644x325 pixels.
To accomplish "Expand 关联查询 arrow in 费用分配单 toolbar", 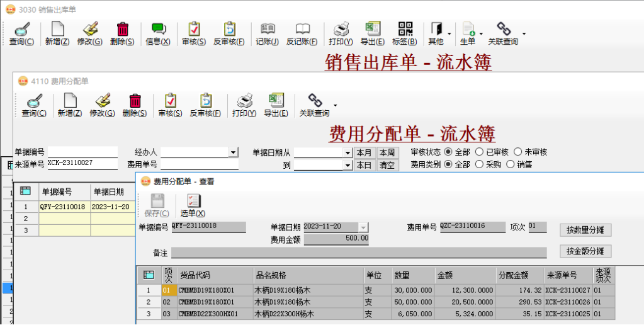I will click(335, 105).
